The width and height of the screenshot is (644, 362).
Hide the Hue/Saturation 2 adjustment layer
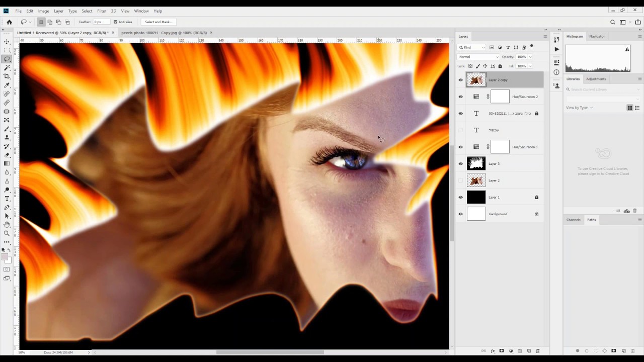(460, 97)
